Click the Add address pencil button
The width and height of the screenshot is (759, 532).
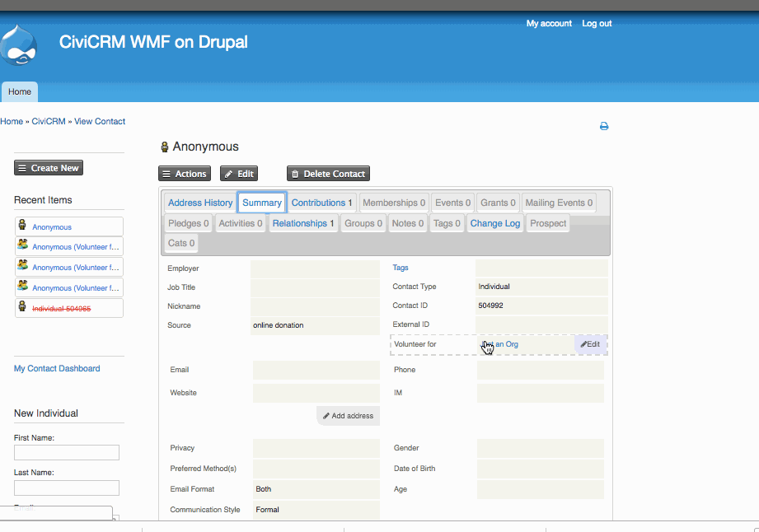coord(348,416)
